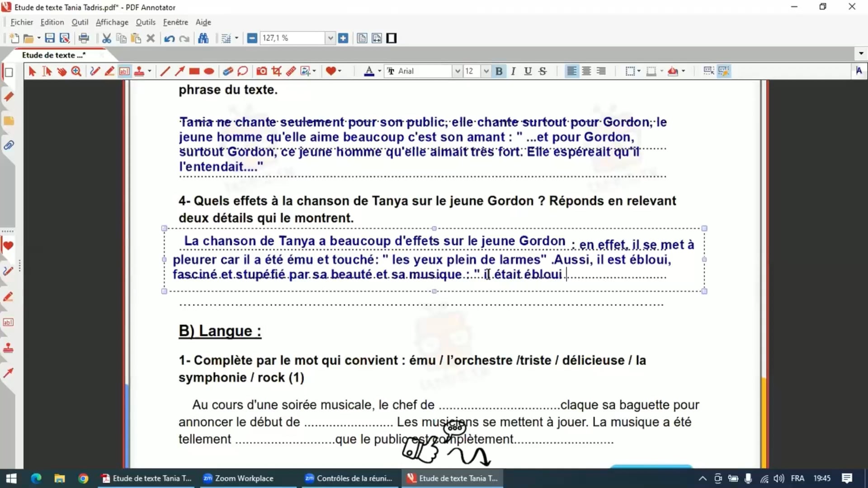Click the zoom in plus button
The height and width of the screenshot is (488, 868).
coord(343,38)
